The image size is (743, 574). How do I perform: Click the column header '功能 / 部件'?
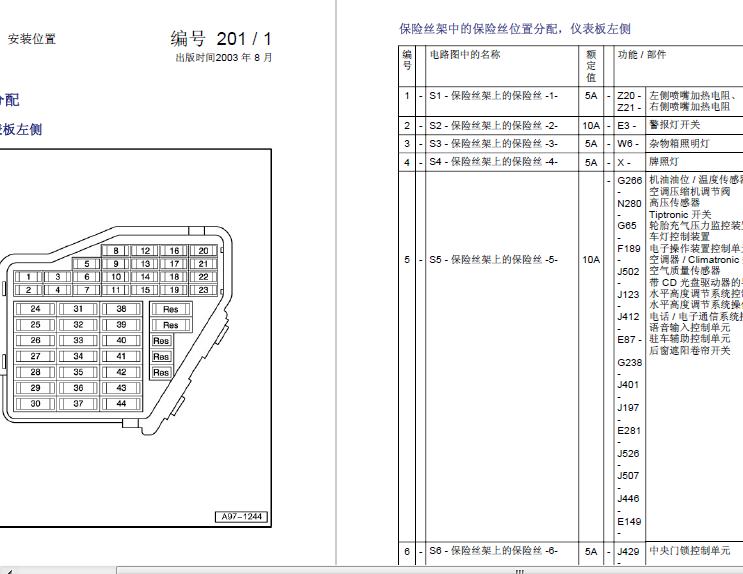[642, 55]
